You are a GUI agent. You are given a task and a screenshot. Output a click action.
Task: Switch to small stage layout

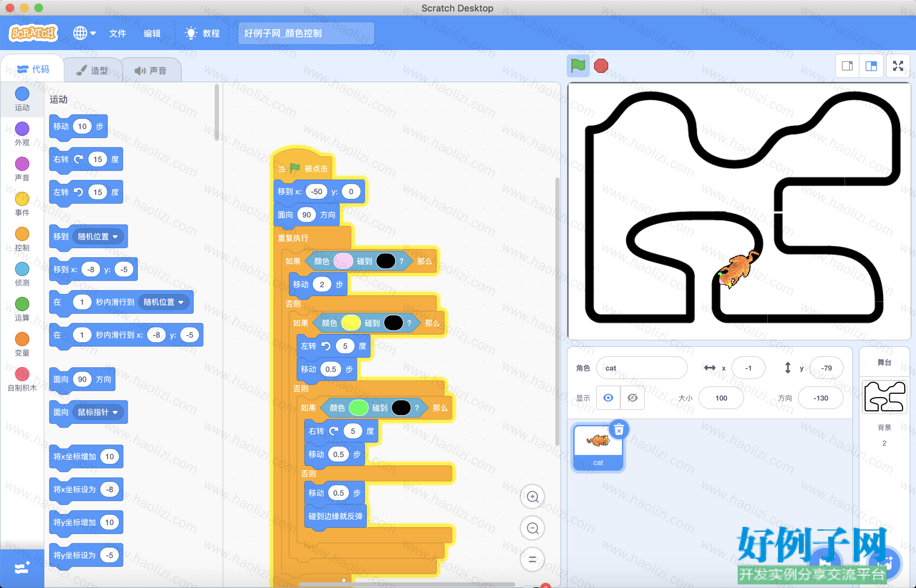[847, 66]
